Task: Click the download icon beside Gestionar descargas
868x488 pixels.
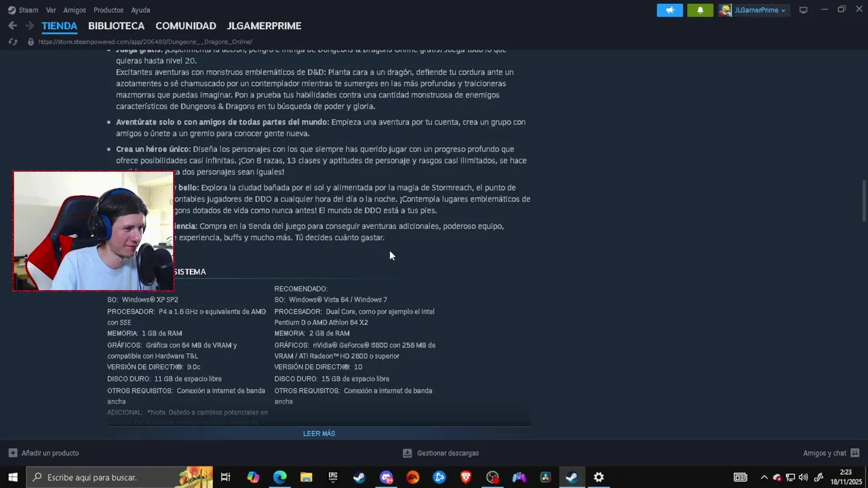Action: coord(407,453)
